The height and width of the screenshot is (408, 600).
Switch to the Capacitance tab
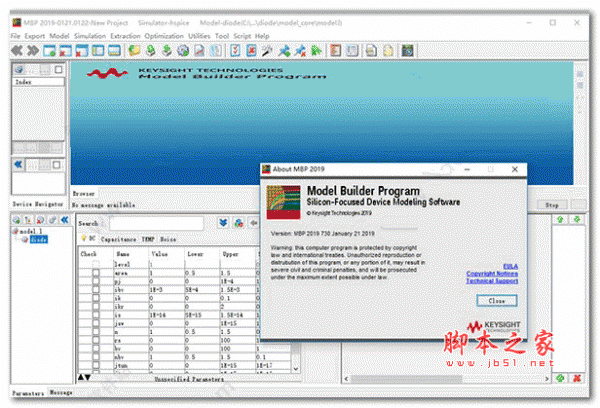point(118,239)
